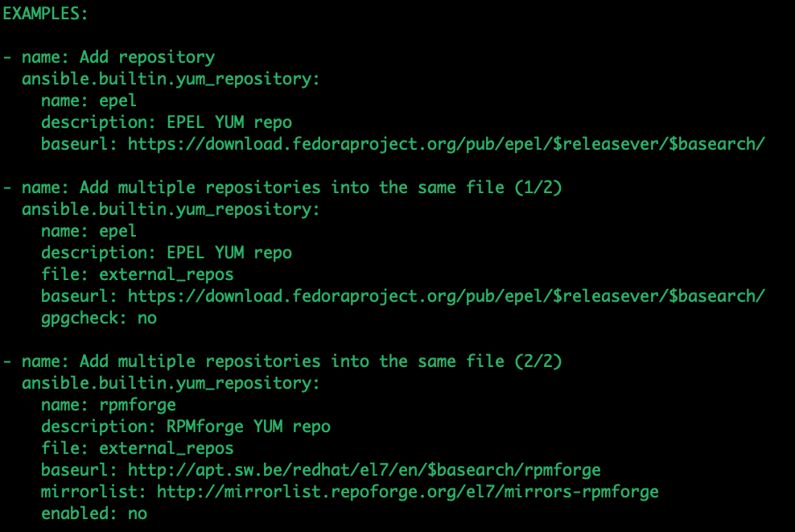This screenshot has width=795, height=532.
Task: Click the 'gpgcheck: no' line
Action: pos(99,318)
